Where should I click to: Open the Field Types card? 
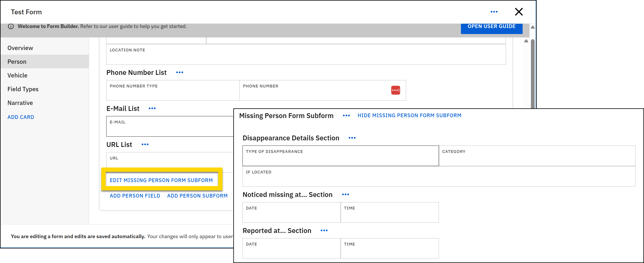[23, 89]
